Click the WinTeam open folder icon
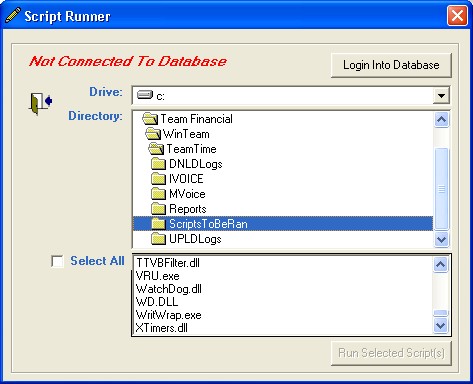The height and width of the screenshot is (384, 473). [x=153, y=134]
